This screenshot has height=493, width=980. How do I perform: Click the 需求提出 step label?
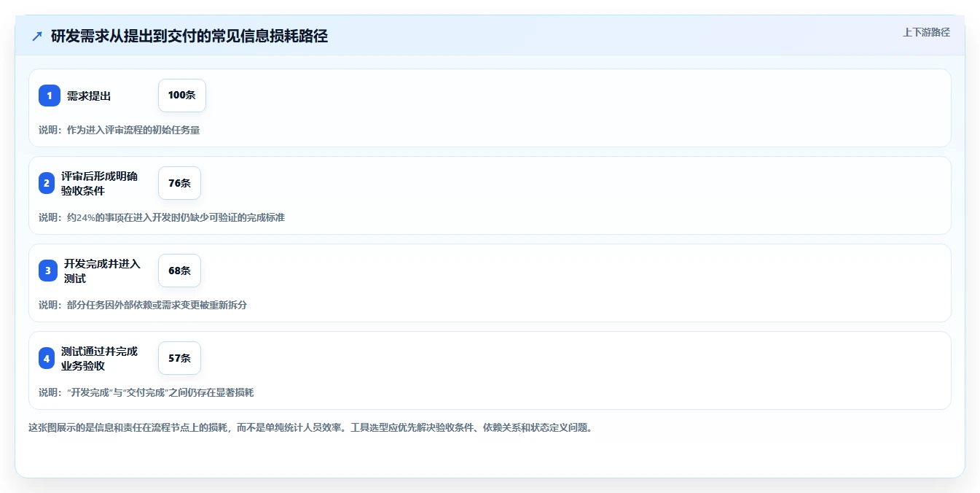pyautogui.click(x=89, y=96)
